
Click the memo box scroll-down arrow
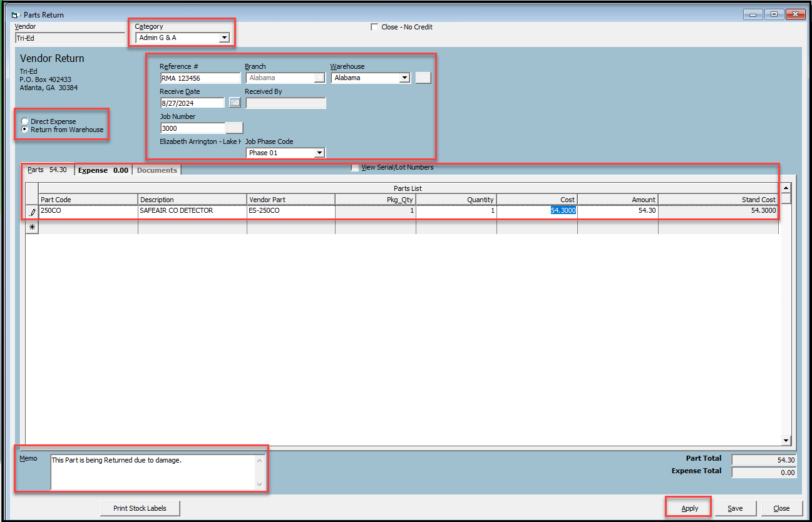260,484
